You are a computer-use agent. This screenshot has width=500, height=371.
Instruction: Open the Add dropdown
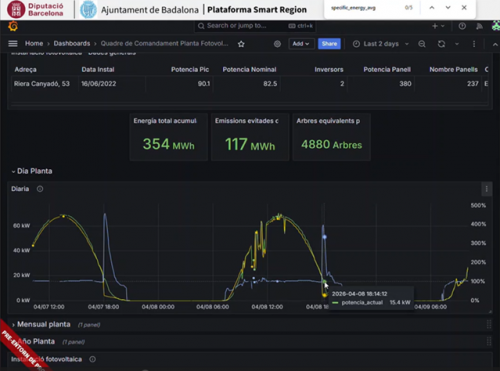point(301,44)
